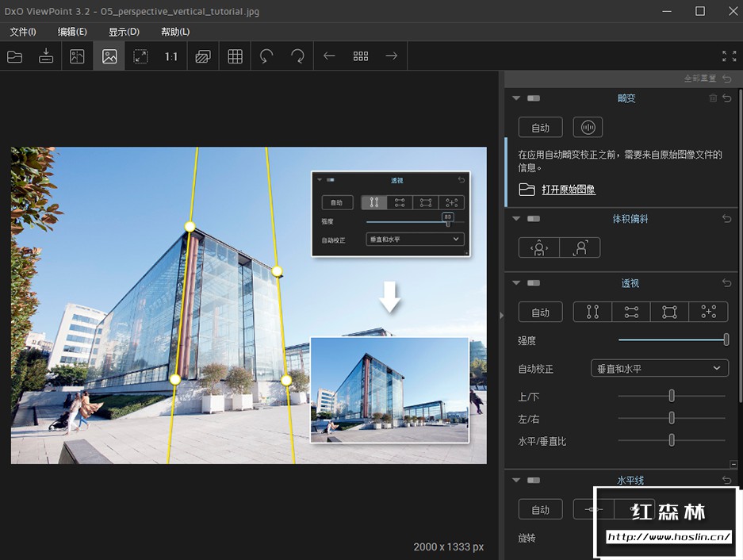Select the horizontal parallel lines perspective tool
This screenshot has height=560, width=743.
click(x=630, y=312)
